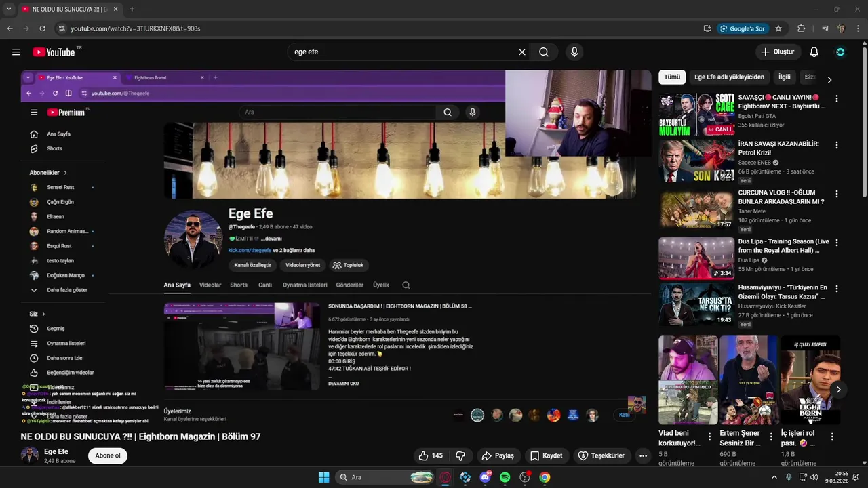
Task: Reload the page
Action: pos(42,28)
